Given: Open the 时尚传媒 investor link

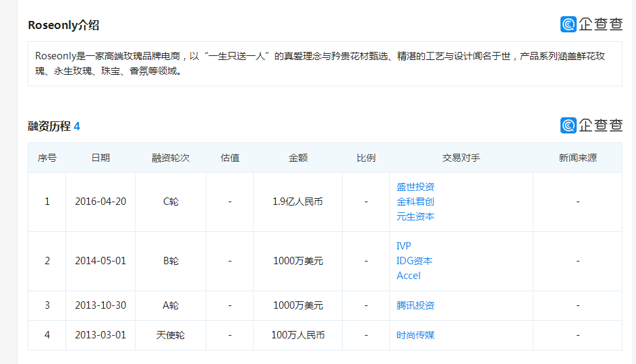Looking at the screenshot, I should pos(415,335).
